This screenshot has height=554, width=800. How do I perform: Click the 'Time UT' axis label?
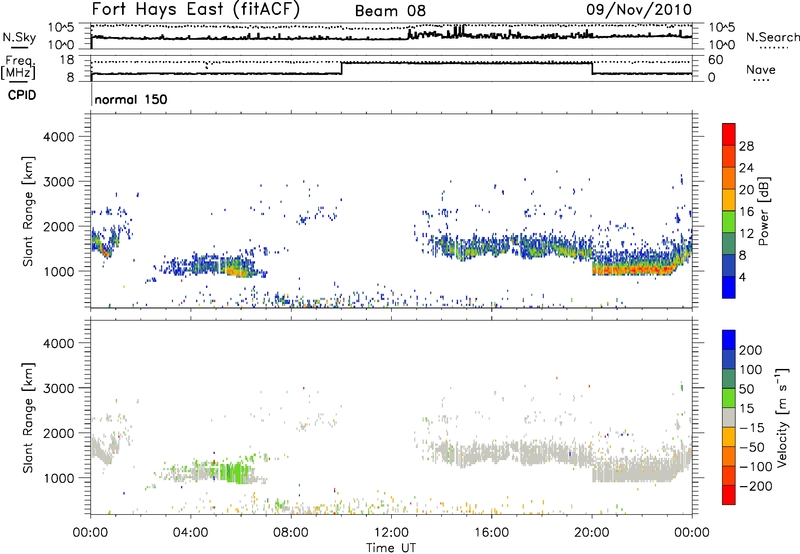point(391,548)
